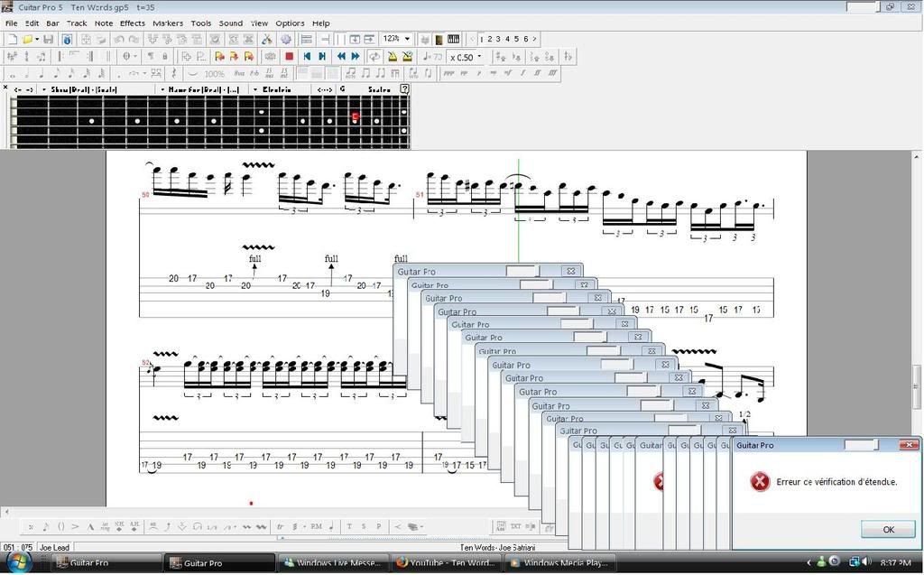The width and height of the screenshot is (924, 575).
Task: Open fretboard Show dropdown
Action: pos(44,89)
